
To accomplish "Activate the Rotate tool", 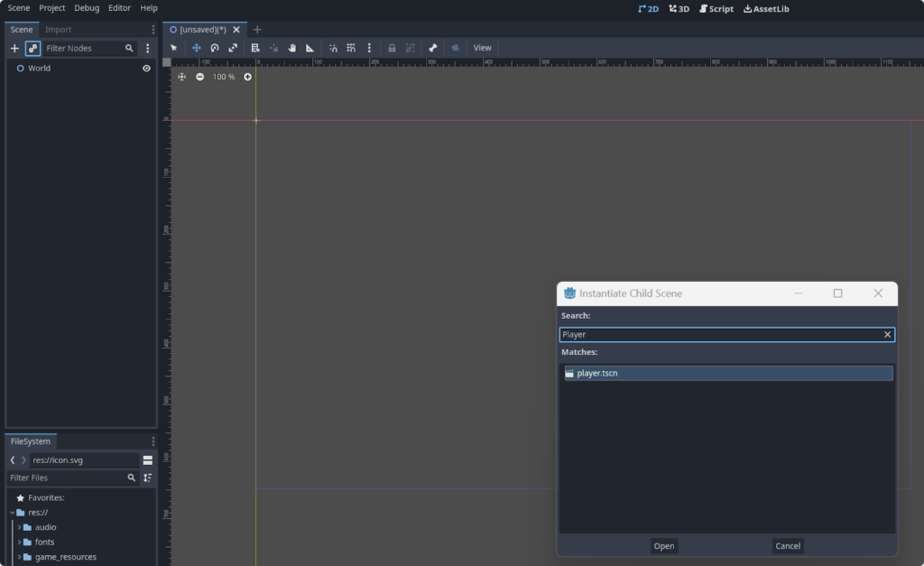I will pos(215,47).
